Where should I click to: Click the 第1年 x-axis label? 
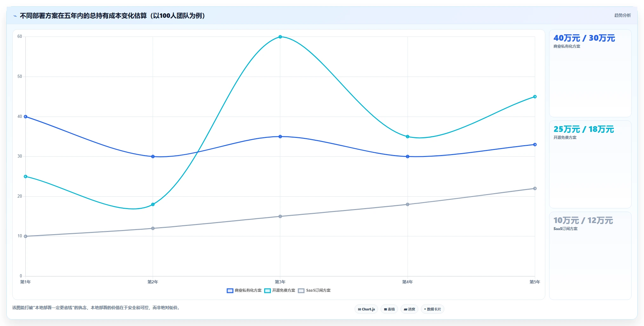tap(25, 282)
